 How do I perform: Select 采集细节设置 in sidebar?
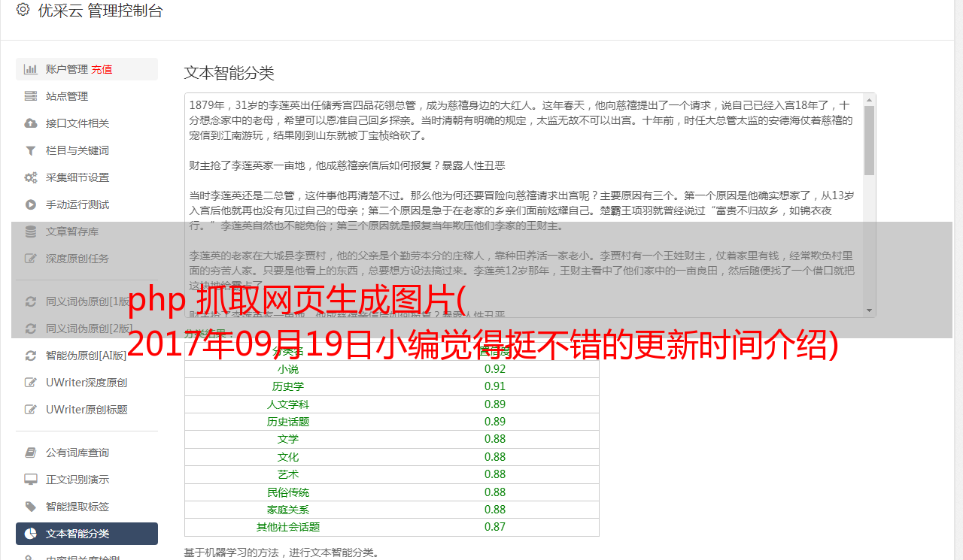click(87, 177)
